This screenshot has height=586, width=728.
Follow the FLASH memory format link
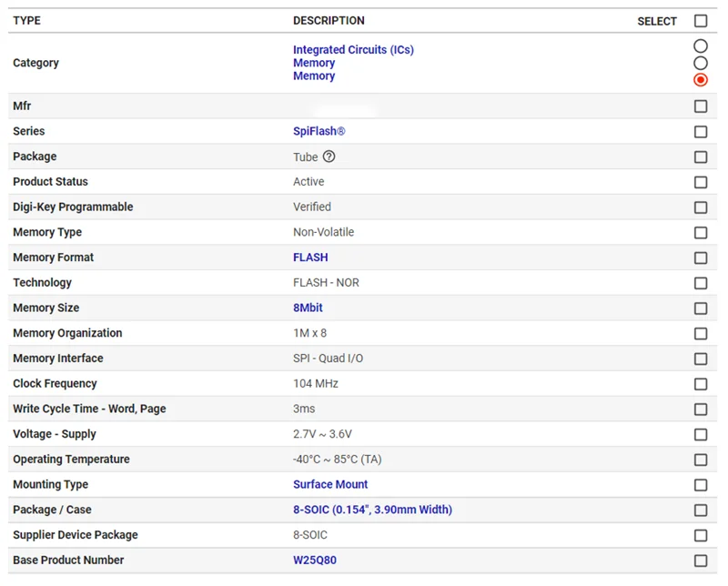(x=309, y=258)
